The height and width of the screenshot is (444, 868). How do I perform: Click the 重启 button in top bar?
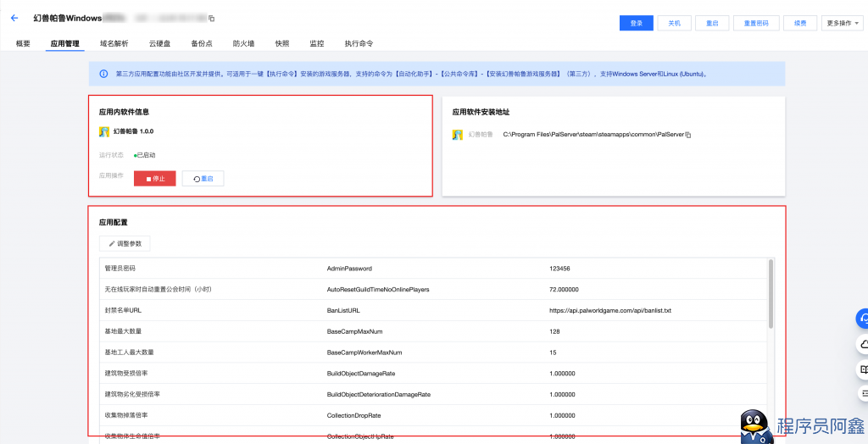point(712,23)
